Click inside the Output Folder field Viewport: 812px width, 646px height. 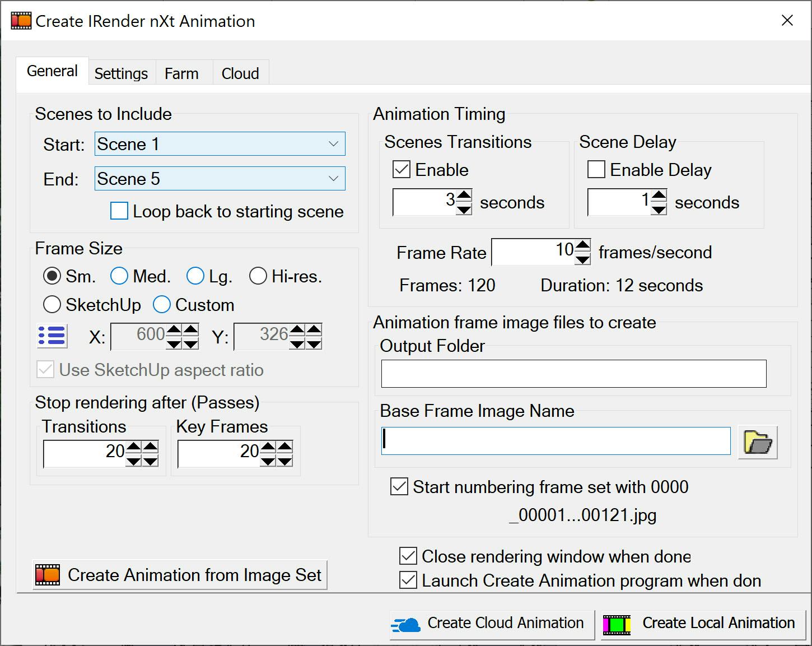pyautogui.click(x=573, y=373)
